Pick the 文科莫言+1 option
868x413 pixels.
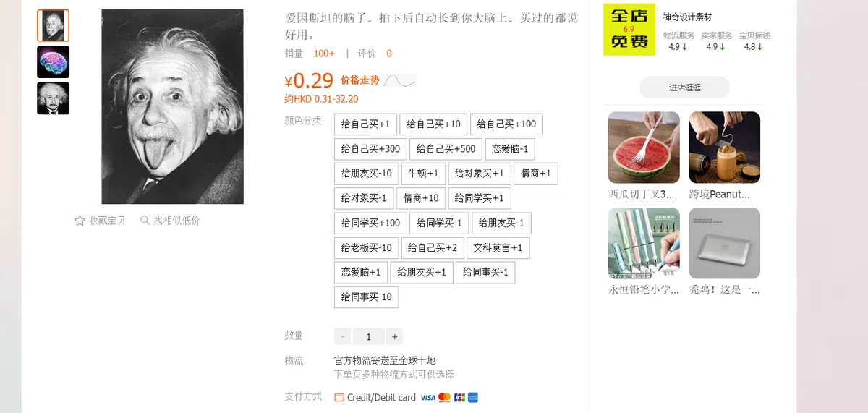pos(498,248)
